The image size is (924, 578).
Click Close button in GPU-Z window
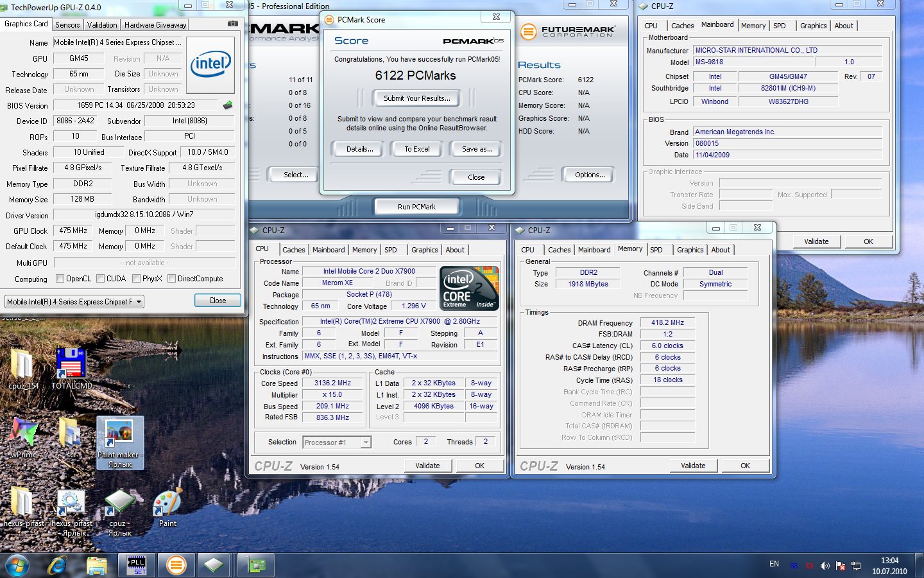coord(218,301)
